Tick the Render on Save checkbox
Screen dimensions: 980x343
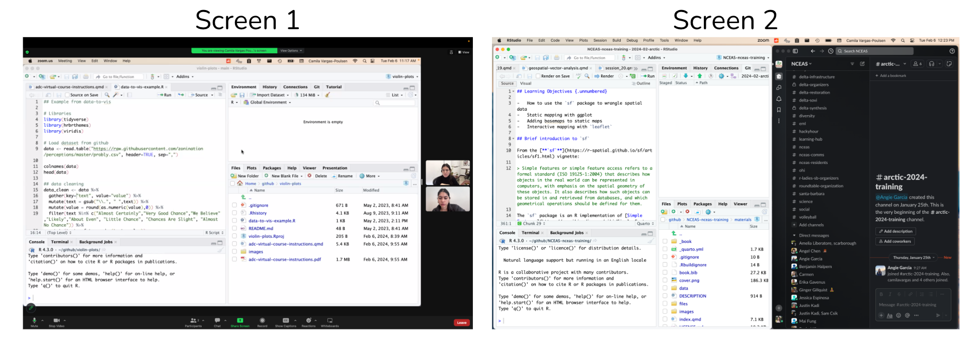coord(538,76)
